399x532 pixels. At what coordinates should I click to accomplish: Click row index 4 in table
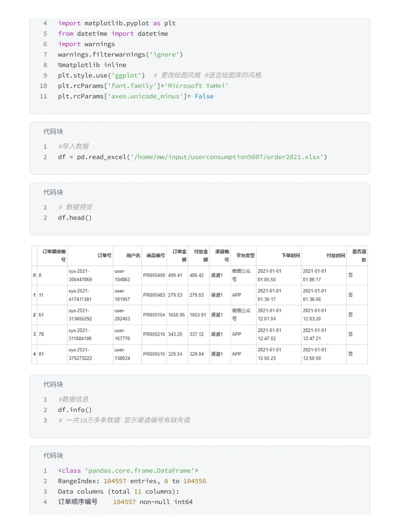pyautogui.click(x=34, y=354)
